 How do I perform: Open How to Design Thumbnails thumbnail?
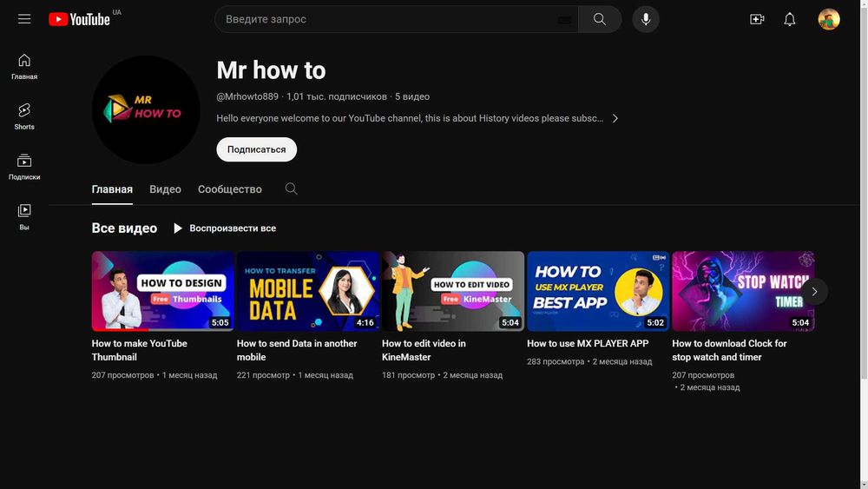(163, 291)
